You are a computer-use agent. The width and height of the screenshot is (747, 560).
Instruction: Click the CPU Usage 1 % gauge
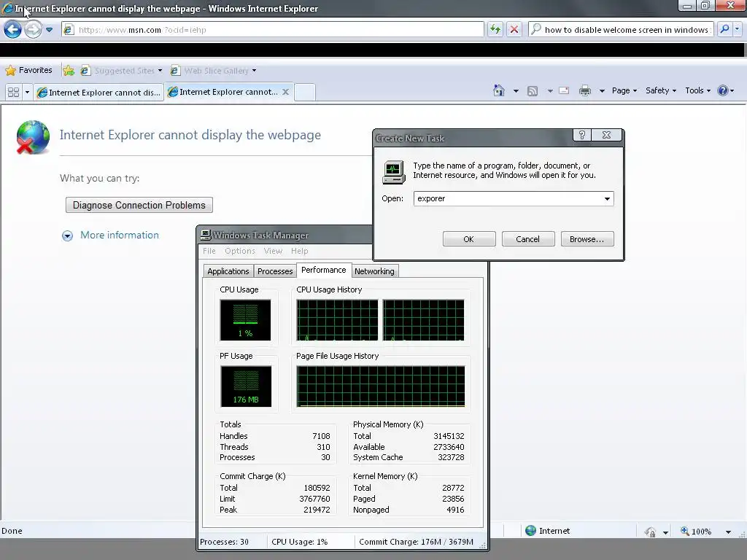(245, 320)
